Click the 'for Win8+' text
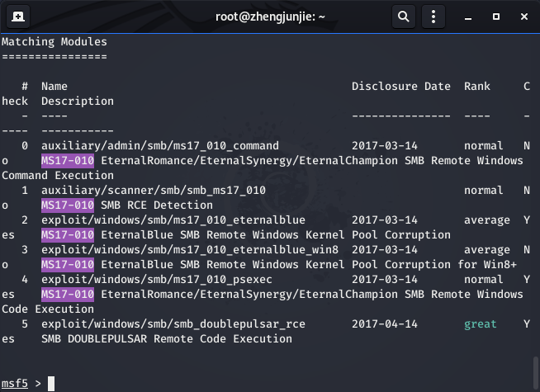Screen dimensions: 540x392 [x=487, y=265]
